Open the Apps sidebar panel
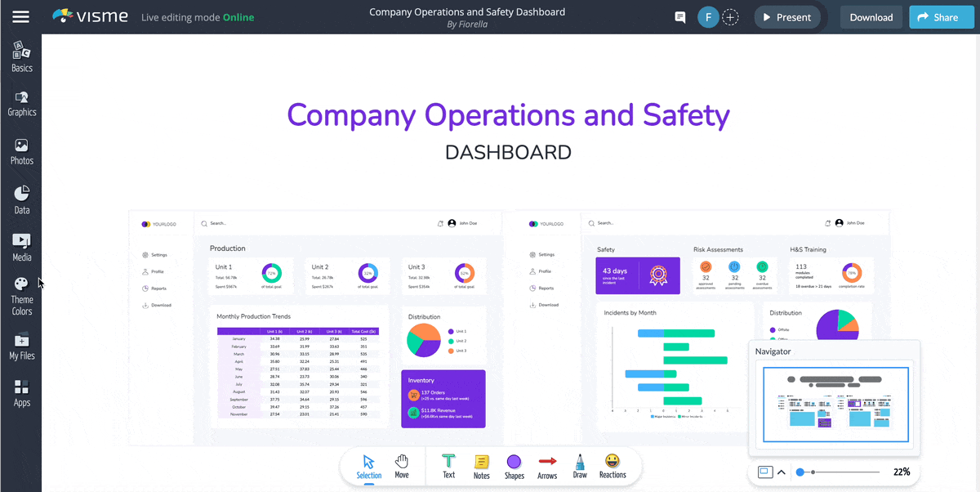This screenshot has width=980, height=492. pos(22,393)
